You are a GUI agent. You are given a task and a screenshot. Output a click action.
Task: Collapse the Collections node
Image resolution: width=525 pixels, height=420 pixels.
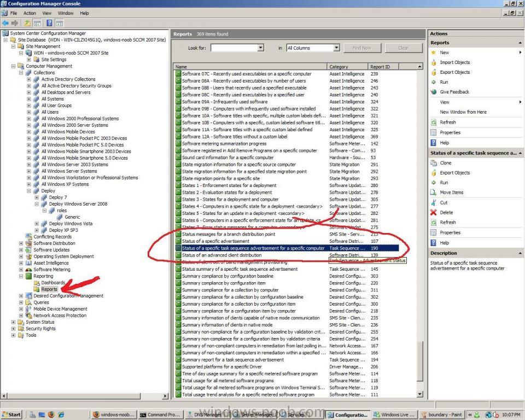tap(21, 73)
